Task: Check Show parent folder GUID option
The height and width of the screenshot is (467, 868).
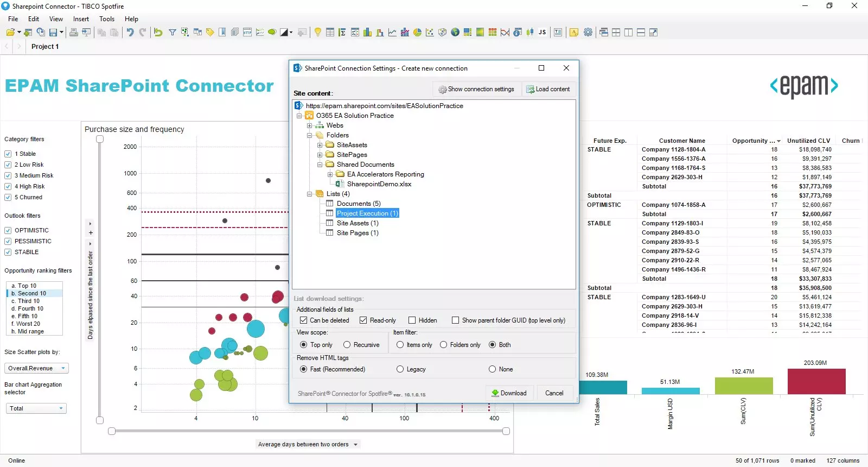Action: (456, 320)
